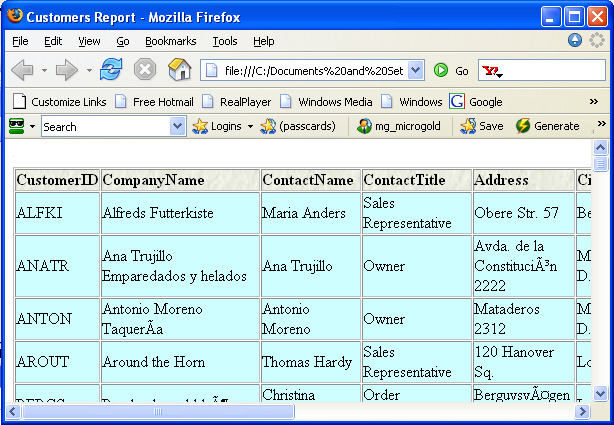
Task: Open the Windows Media bookmark
Action: (326, 102)
